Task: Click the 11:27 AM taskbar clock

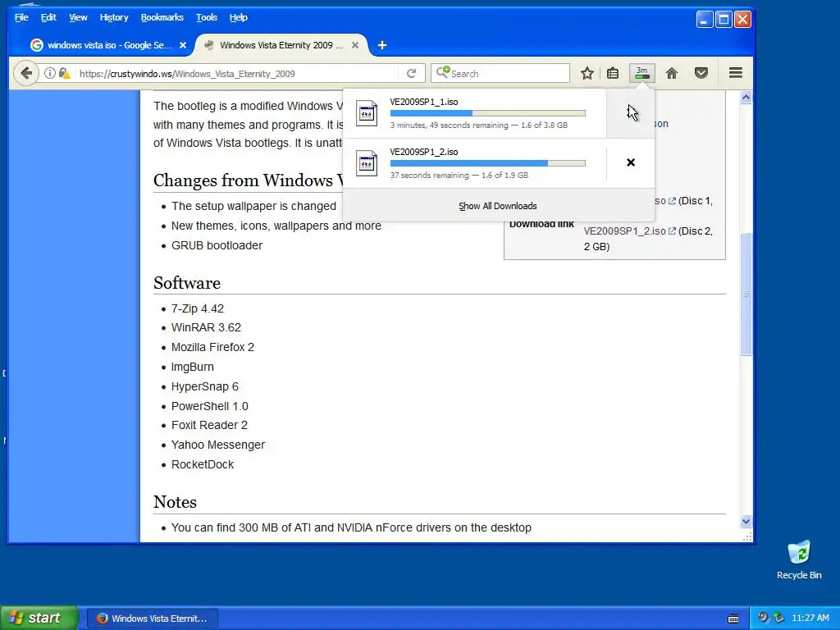Action: point(810,619)
